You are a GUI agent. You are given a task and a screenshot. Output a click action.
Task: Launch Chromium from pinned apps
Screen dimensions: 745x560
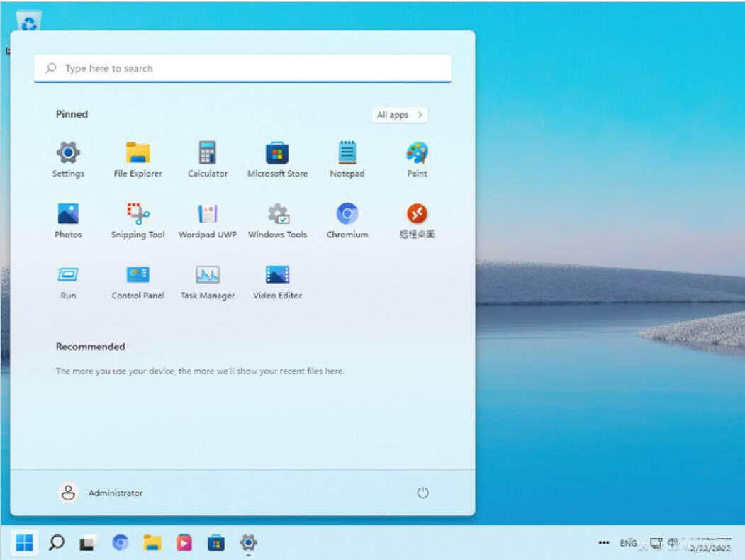pos(347,220)
